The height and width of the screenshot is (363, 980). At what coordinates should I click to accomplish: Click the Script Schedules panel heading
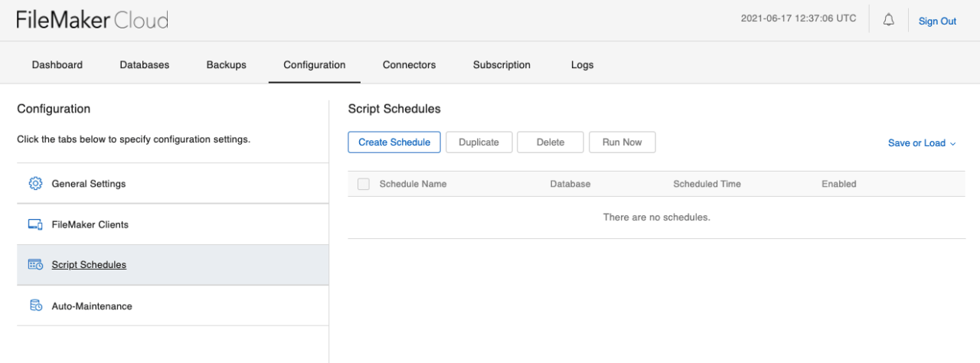point(394,109)
